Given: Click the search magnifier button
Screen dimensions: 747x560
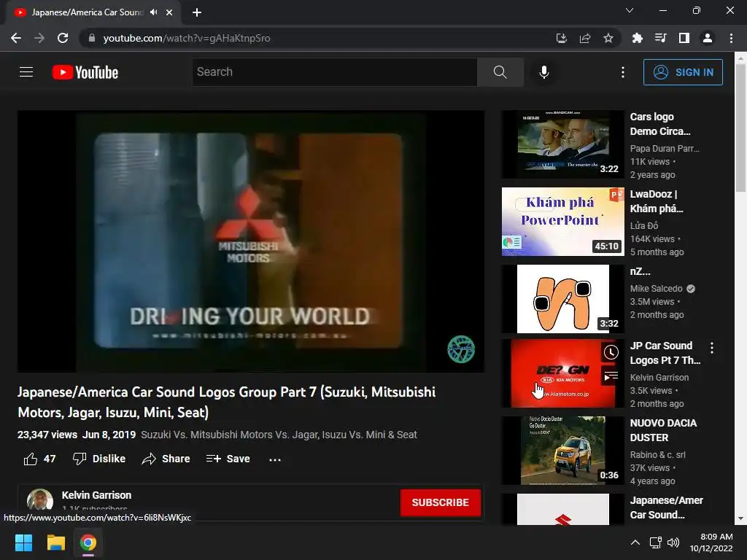Looking at the screenshot, I should click(x=500, y=72).
